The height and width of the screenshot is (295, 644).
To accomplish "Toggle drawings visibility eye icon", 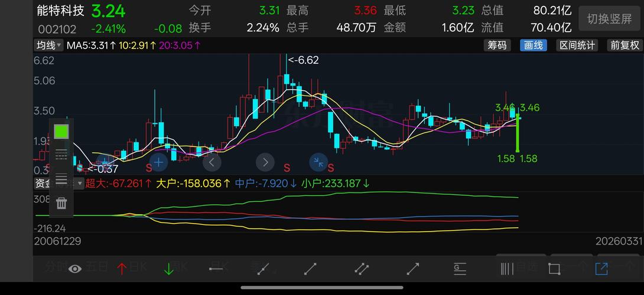I will click(x=75, y=268).
